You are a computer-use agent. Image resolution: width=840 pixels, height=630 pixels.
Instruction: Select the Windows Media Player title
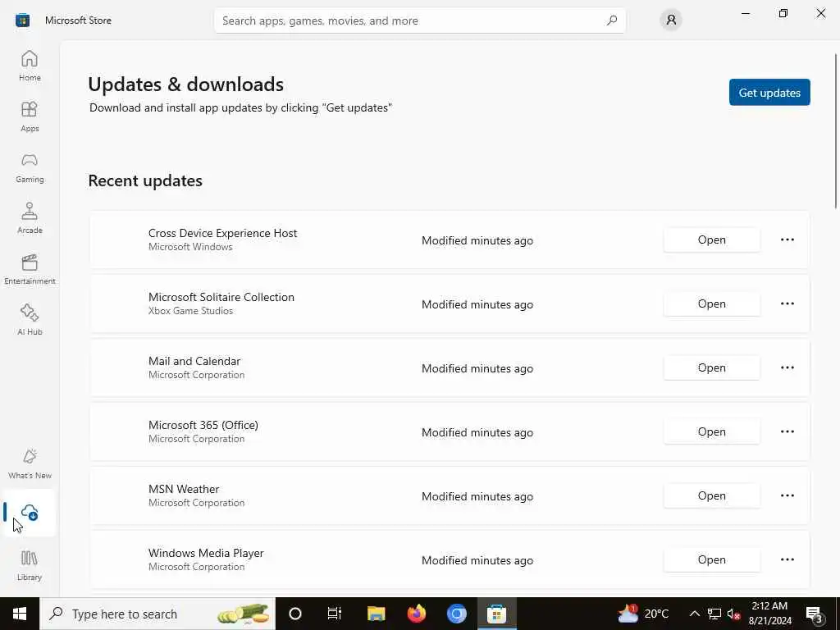coord(206,553)
